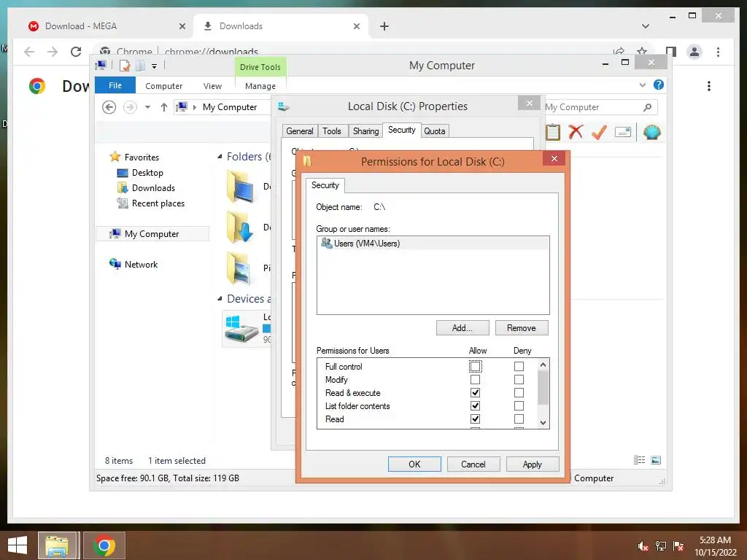Open the Quota tab in Local Disk Properties
This screenshot has width=747, height=560.
point(435,131)
